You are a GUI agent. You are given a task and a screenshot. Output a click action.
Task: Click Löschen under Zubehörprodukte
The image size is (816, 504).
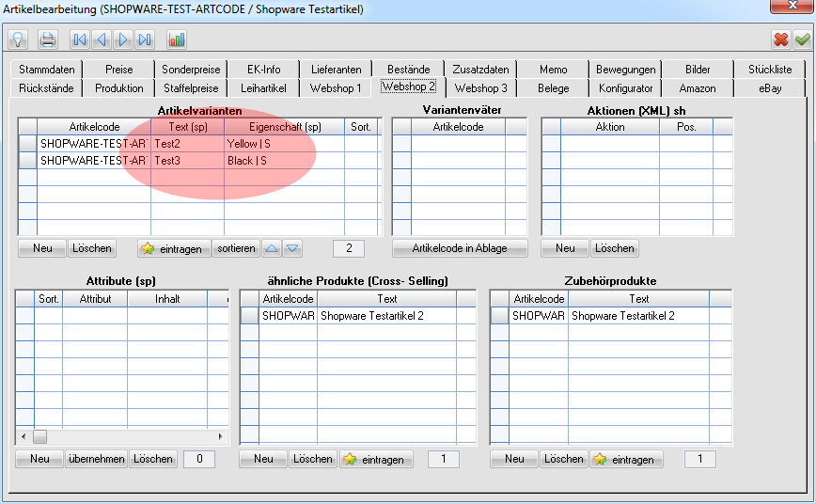pos(564,459)
